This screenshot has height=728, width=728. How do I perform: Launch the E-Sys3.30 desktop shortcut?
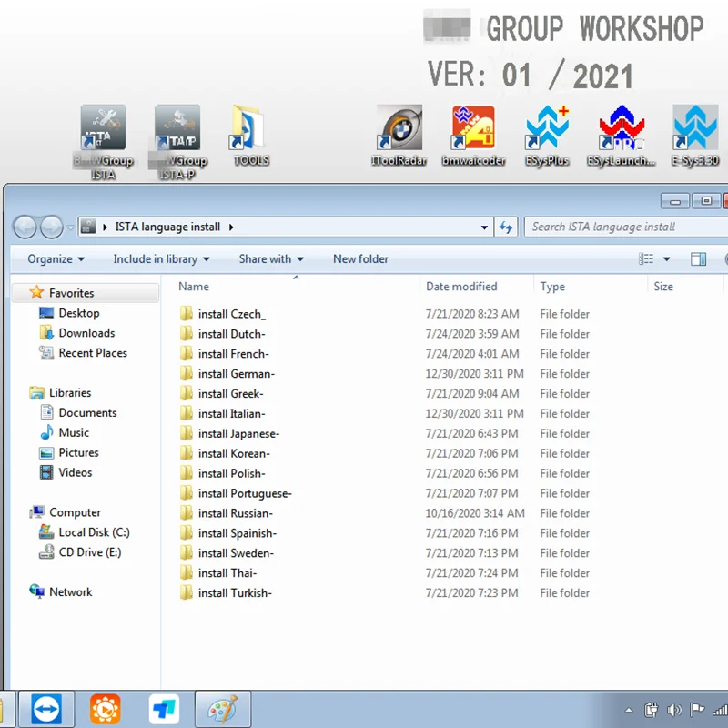tap(695, 136)
